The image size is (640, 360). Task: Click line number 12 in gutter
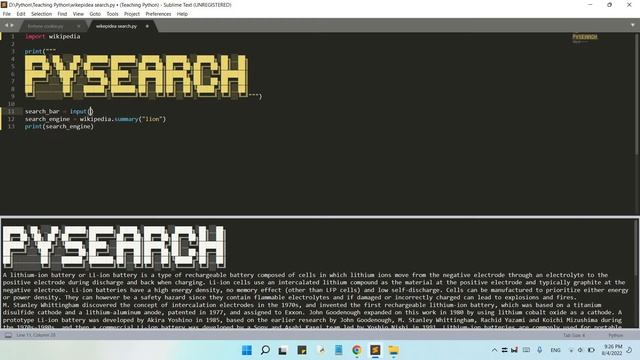point(11,119)
